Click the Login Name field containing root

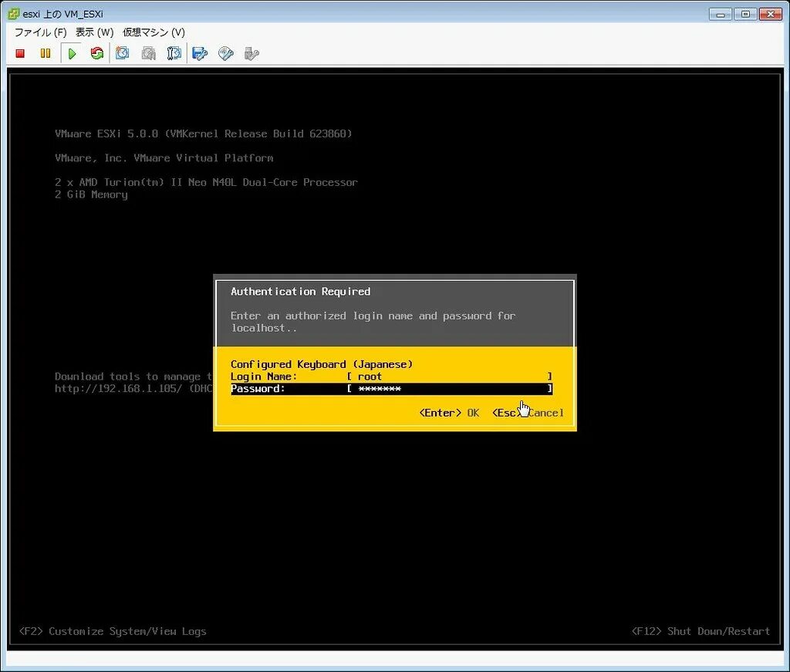coord(450,377)
